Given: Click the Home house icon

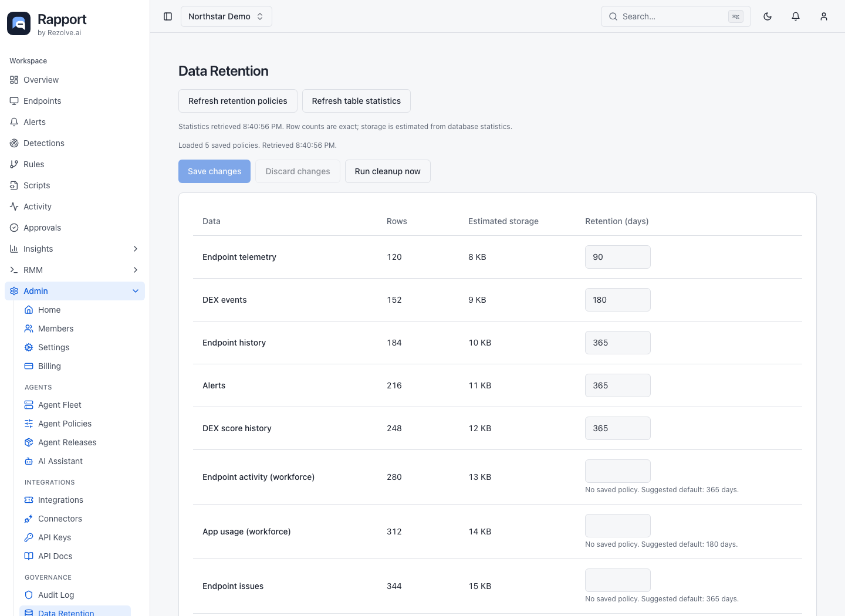Looking at the screenshot, I should [x=29, y=310].
